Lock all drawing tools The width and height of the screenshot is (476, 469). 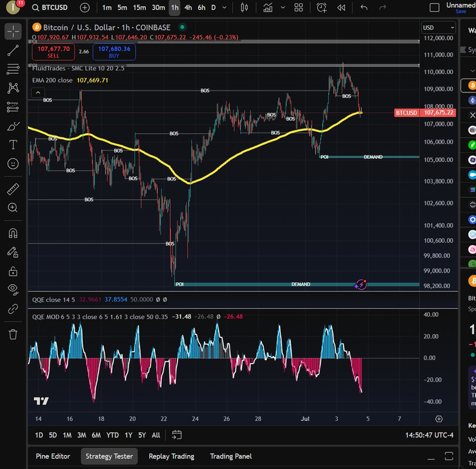(x=13, y=271)
